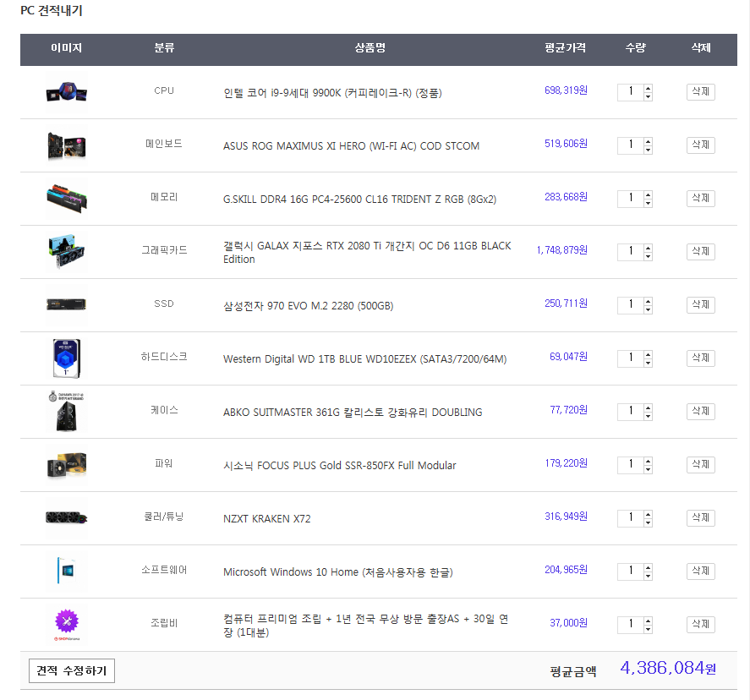Delete the 쿨러/튜닝 row

click(701, 518)
